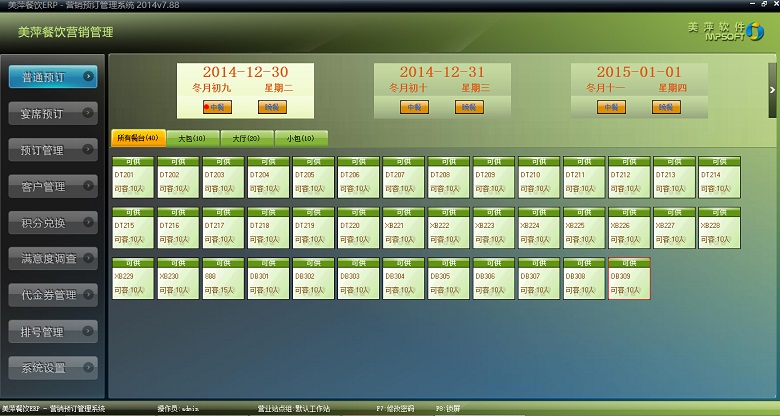Click arrow icon beside 预订管理
Screen dimensions: 780x416
[x=89, y=149]
